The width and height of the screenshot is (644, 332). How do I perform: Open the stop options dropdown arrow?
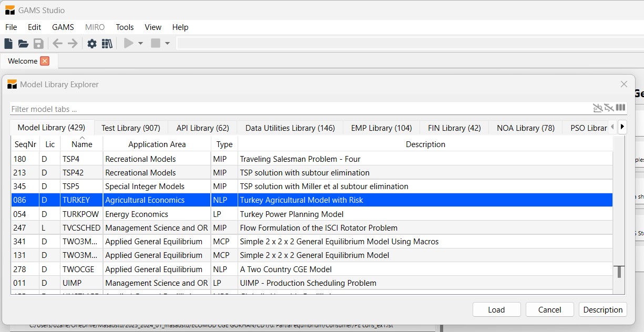click(x=168, y=44)
